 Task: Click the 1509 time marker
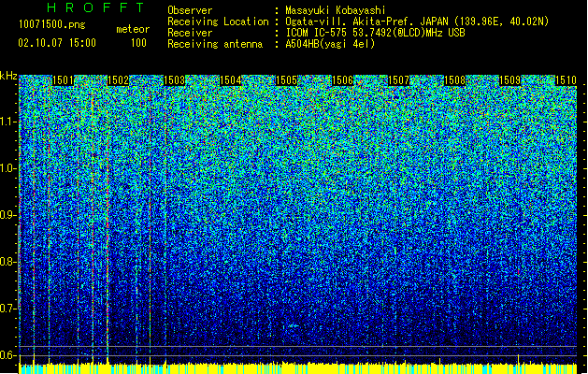click(x=510, y=80)
